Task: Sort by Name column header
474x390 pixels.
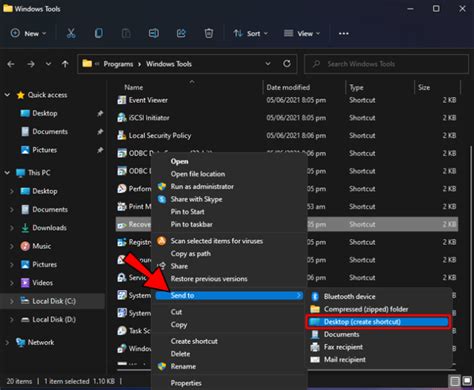Action: pos(133,87)
